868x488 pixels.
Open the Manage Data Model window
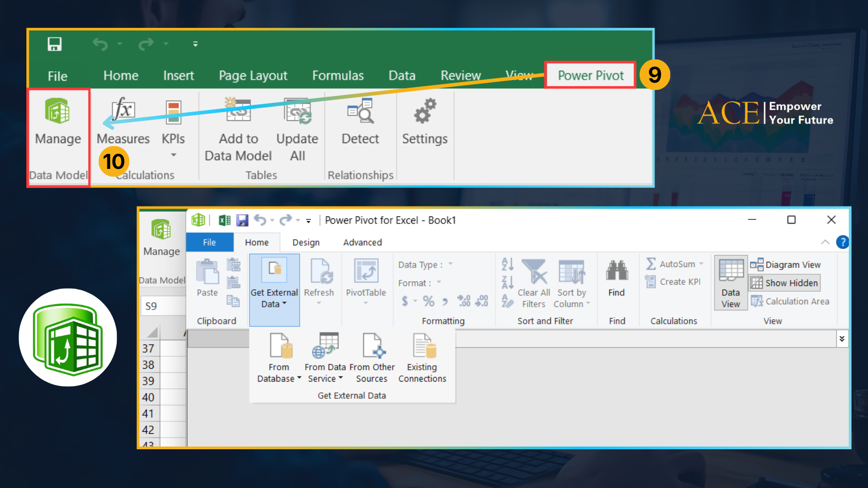click(57, 124)
